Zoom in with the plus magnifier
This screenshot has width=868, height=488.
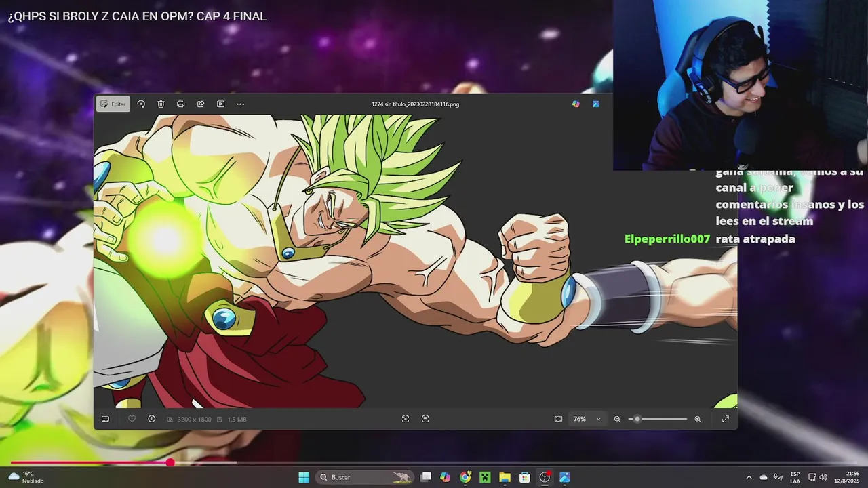click(698, 419)
